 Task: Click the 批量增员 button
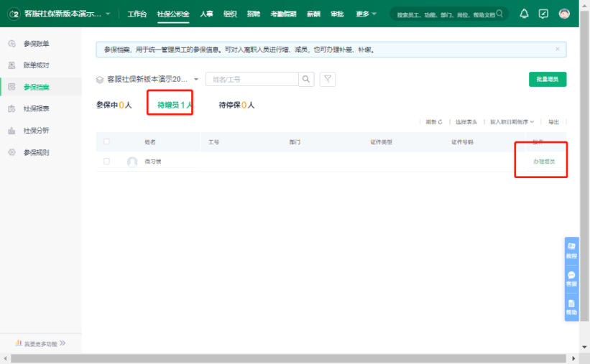click(548, 80)
